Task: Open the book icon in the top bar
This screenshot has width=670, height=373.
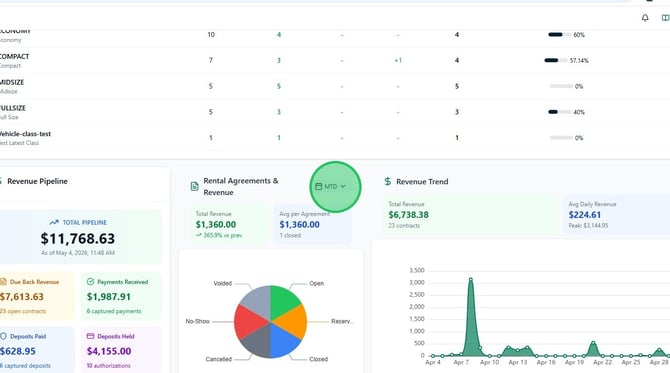Action: (x=666, y=18)
